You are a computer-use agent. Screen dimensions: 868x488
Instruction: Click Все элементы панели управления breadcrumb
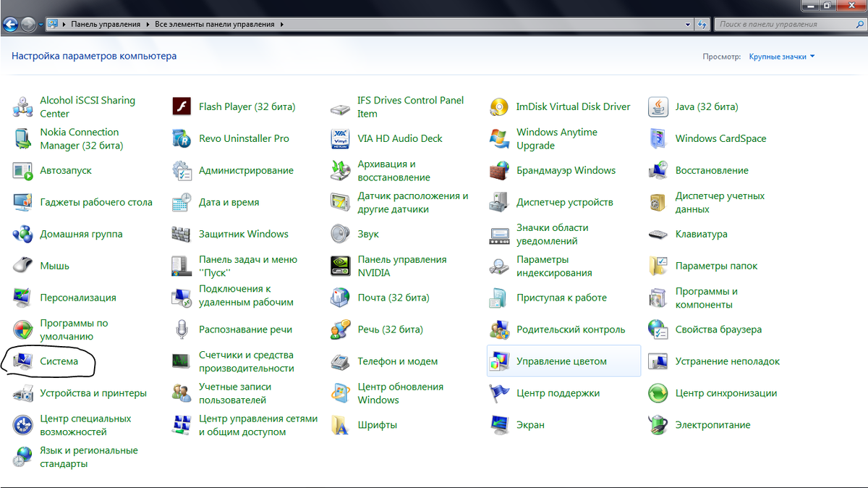[x=215, y=24]
